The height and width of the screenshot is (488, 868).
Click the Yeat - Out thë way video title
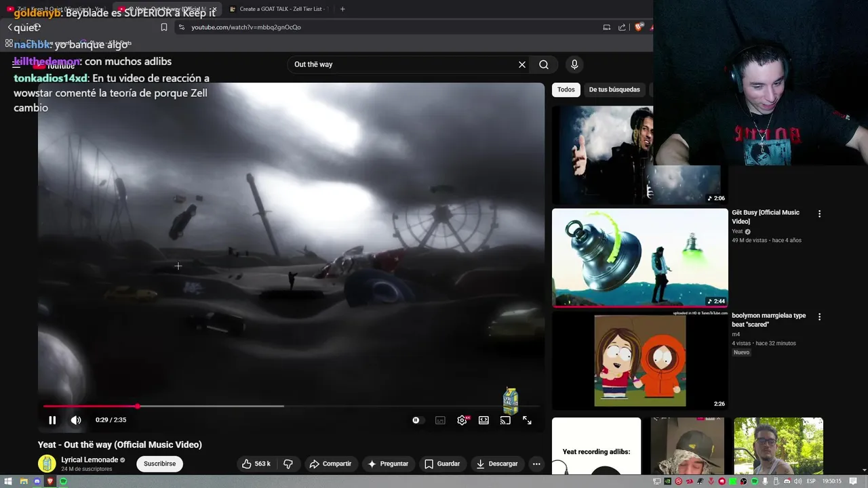(x=120, y=445)
